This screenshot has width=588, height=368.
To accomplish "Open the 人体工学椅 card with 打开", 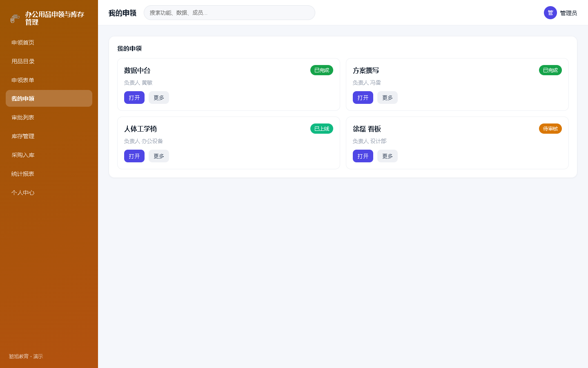I will (134, 156).
